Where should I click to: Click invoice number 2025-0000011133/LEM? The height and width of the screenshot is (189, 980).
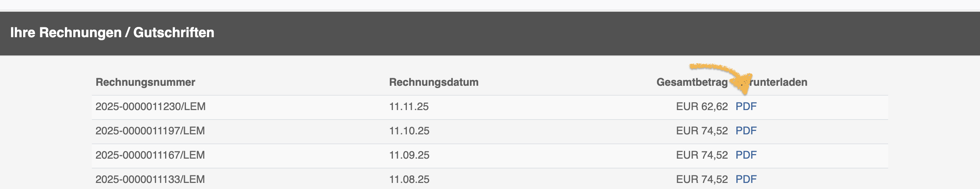[x=150, y=179]
